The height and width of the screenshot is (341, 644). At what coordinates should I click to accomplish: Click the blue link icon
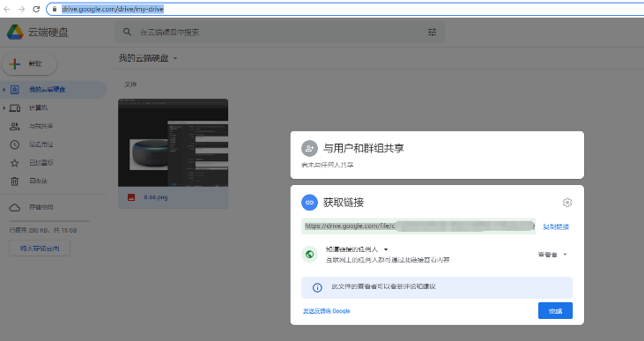pyautogui.click(x=310, y=203)
